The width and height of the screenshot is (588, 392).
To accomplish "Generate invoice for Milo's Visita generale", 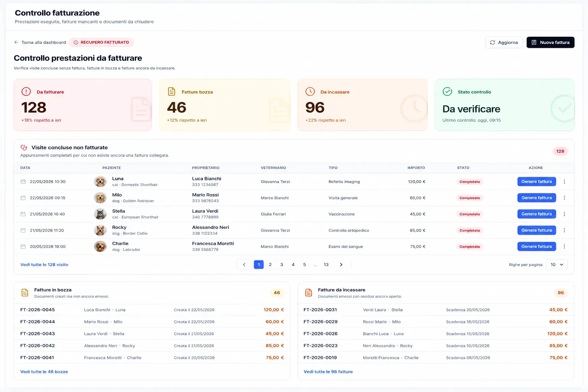I will (x=537, y=198).
